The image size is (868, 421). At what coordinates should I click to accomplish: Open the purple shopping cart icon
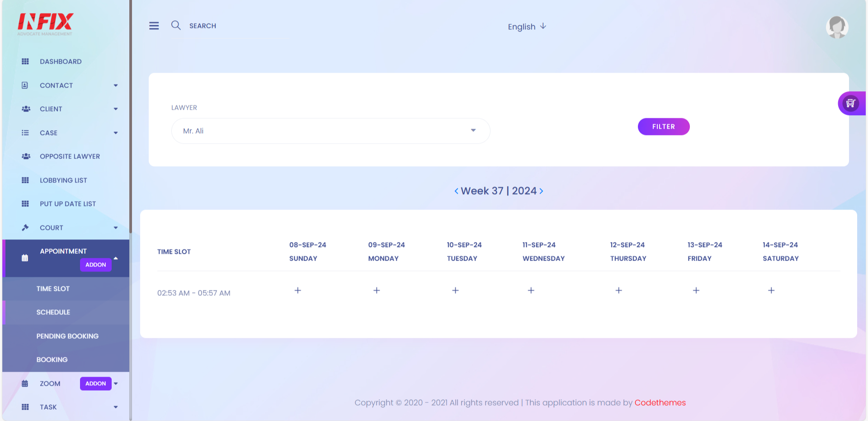850,103
